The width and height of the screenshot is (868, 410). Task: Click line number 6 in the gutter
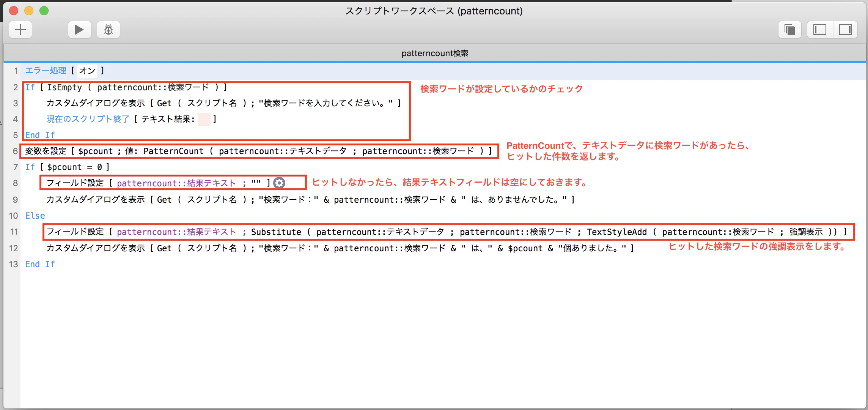[x=15, y=151]
